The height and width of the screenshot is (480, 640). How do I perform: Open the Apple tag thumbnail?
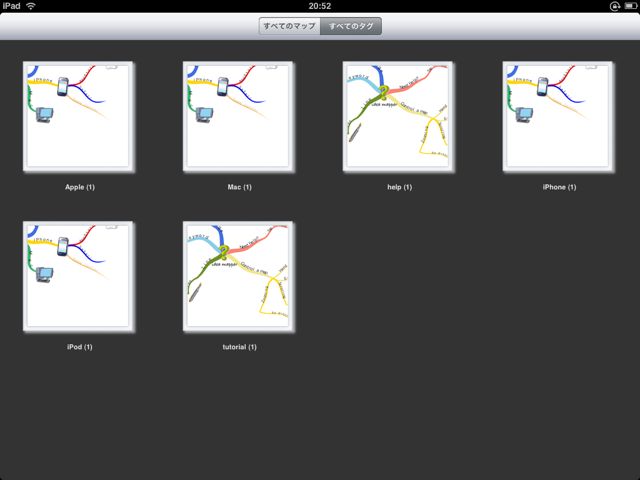[x=79, y=117]
